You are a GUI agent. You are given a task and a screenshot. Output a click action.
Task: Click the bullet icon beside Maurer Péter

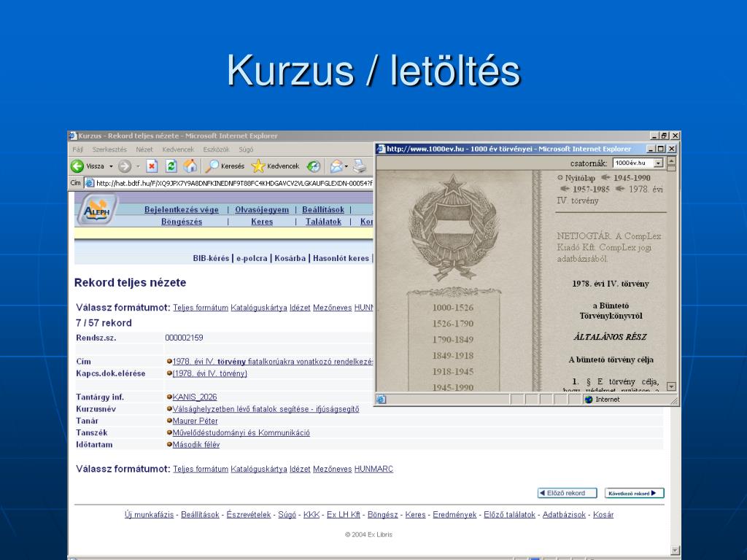[x=169, y=421]
